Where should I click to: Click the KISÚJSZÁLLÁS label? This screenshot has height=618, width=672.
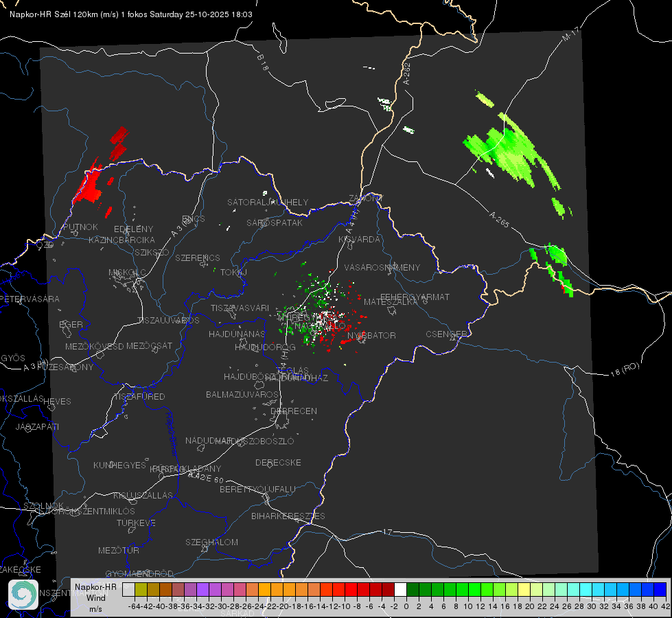(x=143, y=495)
